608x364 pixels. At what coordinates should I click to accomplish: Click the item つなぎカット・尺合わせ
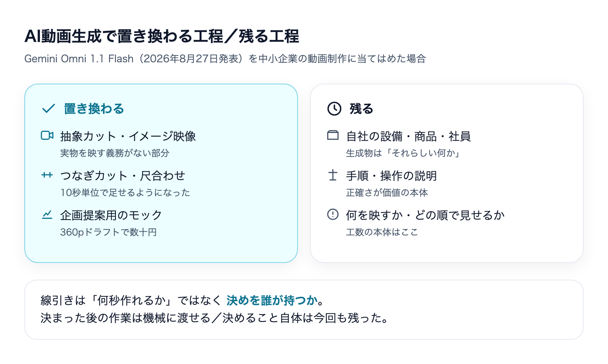[123, 176]
